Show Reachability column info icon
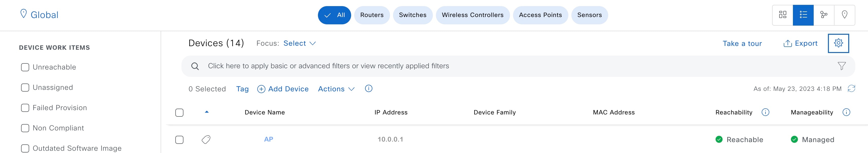 point(765,112)
